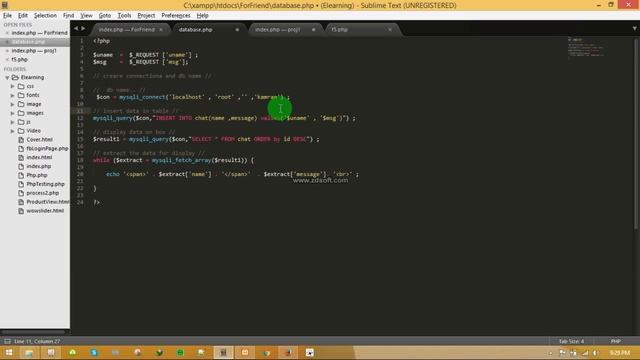The height and width of the screenshot is (360, 640).
Task: Click the wowslider.html file icon
Action: [x=21, y=211]
